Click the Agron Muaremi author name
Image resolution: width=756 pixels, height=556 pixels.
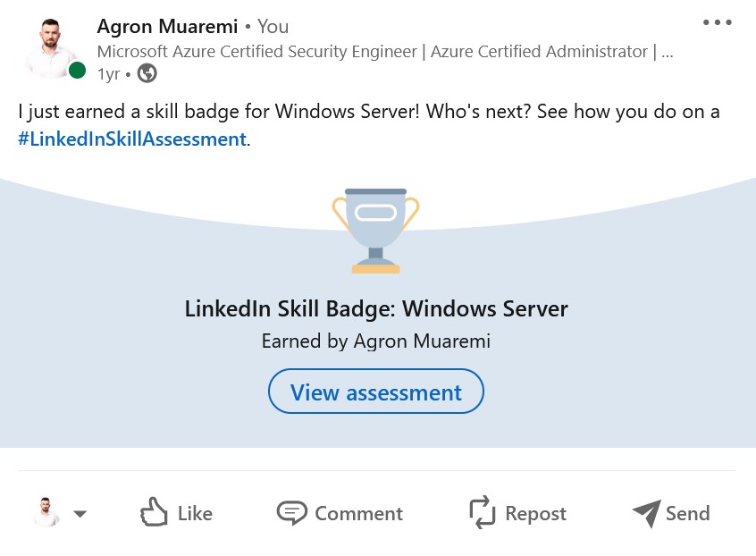167,27
